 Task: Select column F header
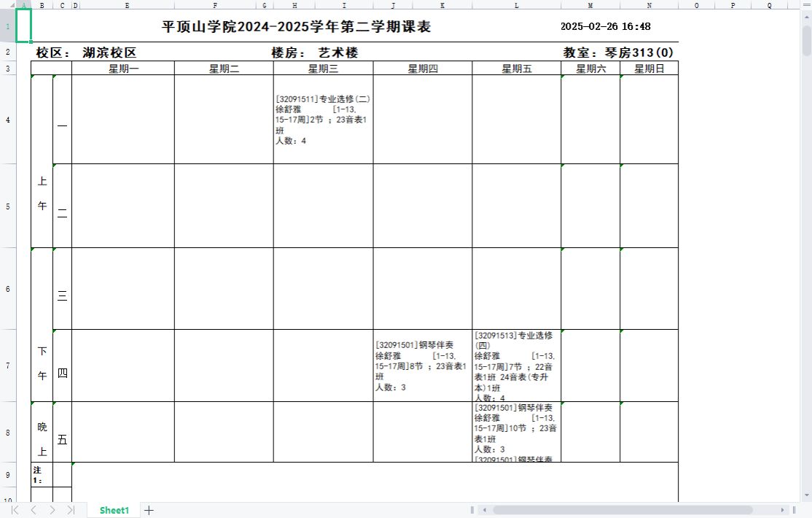[x=215, y=5]
